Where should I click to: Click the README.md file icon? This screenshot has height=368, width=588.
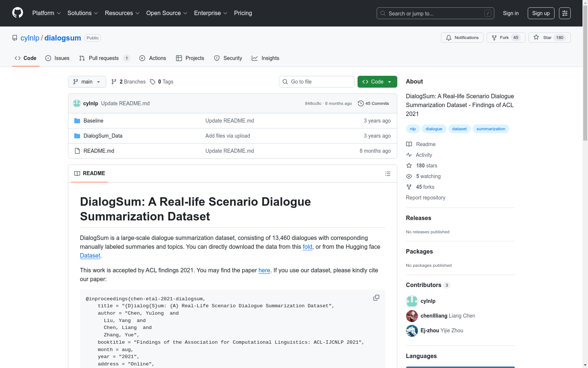[x=77, y=151]
